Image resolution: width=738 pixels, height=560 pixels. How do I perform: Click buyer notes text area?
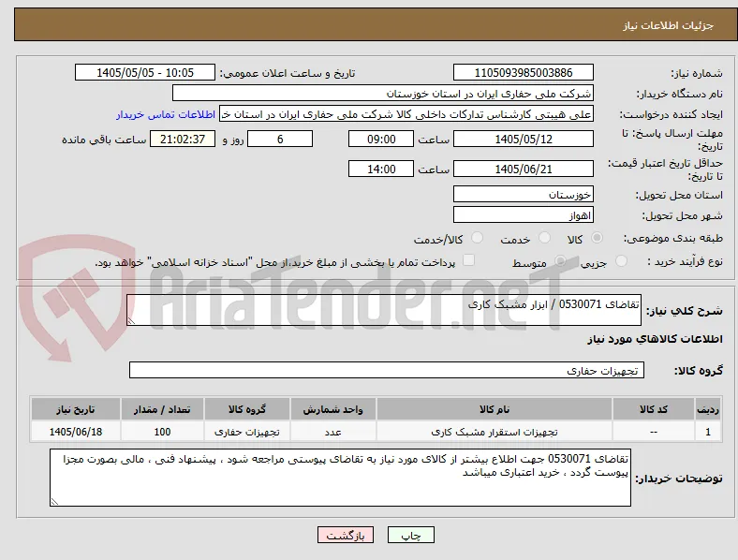(x=340, y=478)
